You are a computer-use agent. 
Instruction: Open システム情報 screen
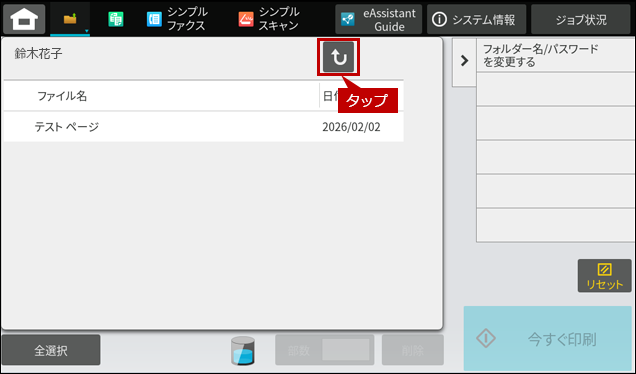coord(476,19)
